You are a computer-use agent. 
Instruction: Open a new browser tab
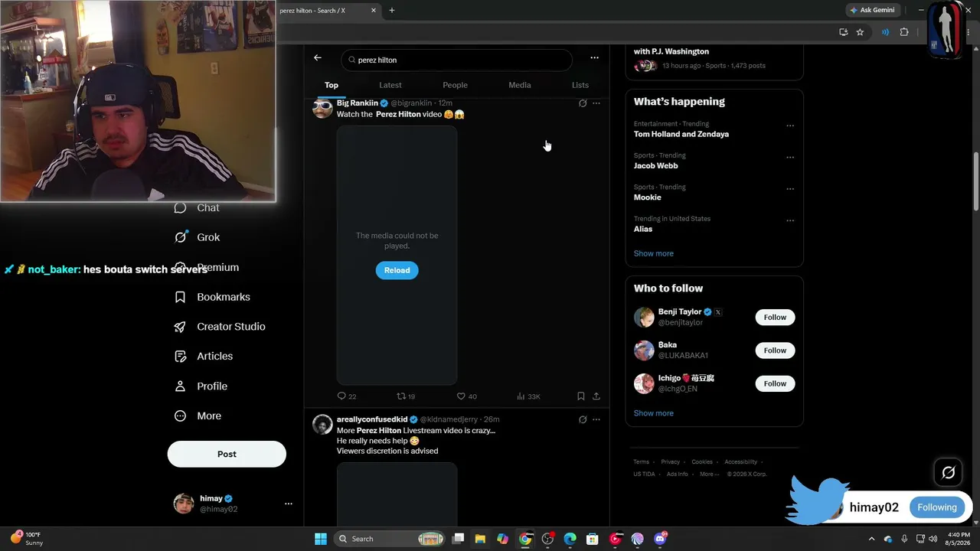392,11
